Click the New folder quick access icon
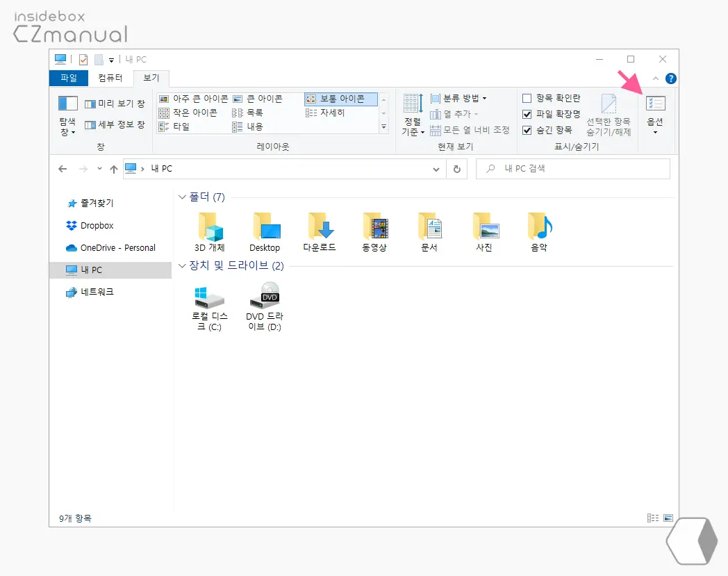The width and height of the screenshot is (728, 576). point(99,60)
